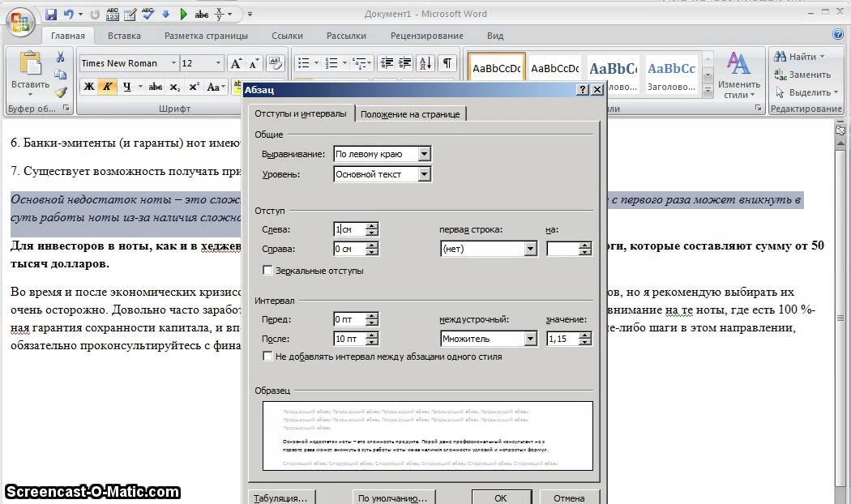This screenshot has width=851, height=504.
Task: Open the междустрочный Множитель dropdown
Action: tap(530, 339)
